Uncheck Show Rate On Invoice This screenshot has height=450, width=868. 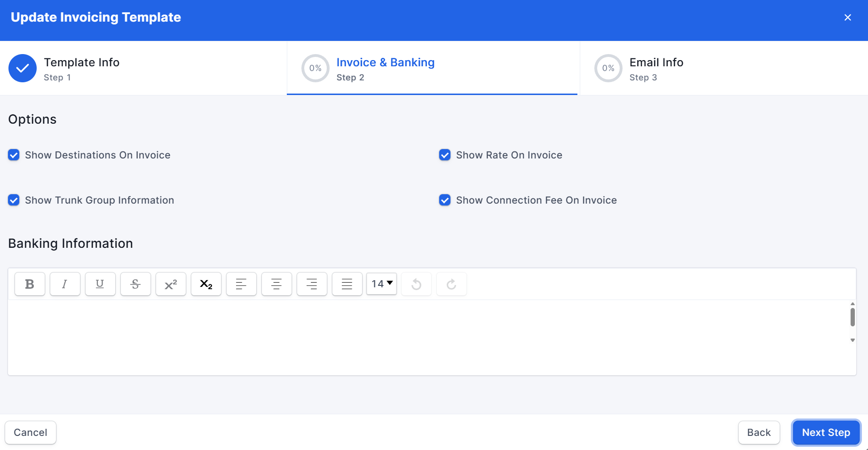click(x=445, y=155)
